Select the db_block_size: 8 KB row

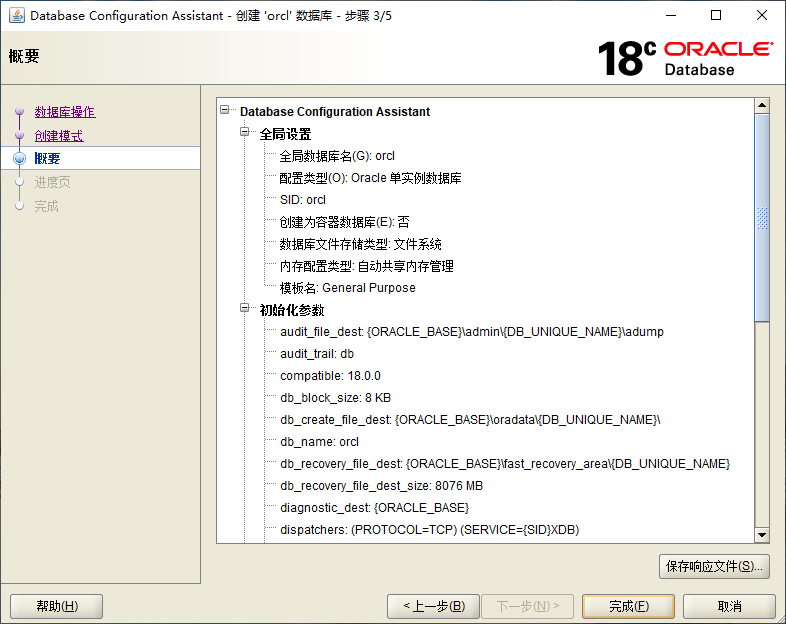click(x=335, y=398)
